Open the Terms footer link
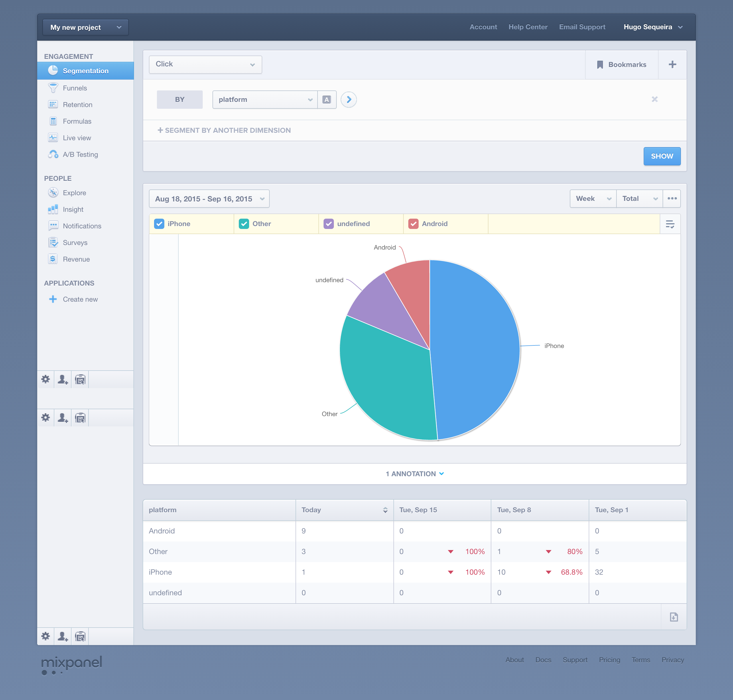733x700 pixels. [x=641, y=660]
